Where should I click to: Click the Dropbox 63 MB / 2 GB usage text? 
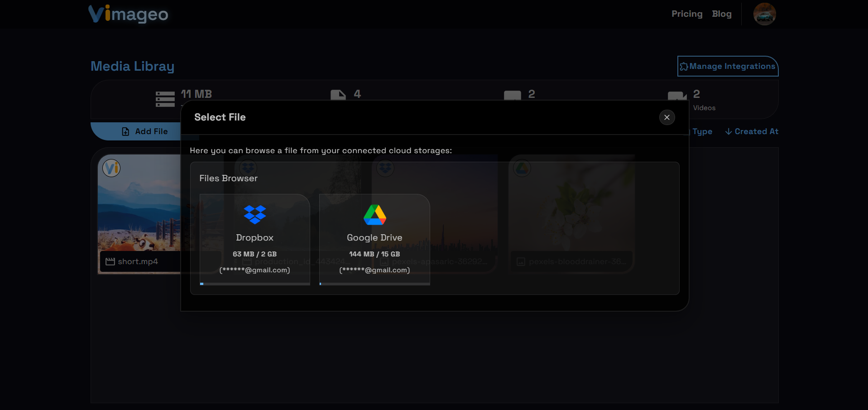[254, 254]
